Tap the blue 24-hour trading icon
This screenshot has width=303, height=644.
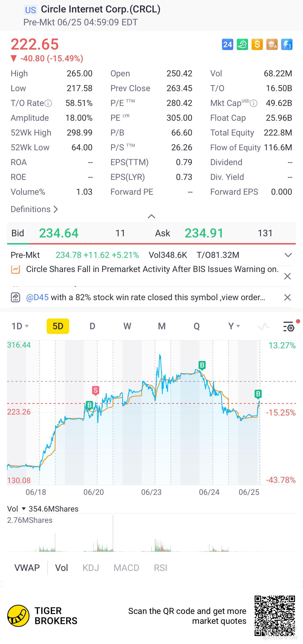[227, 44]
